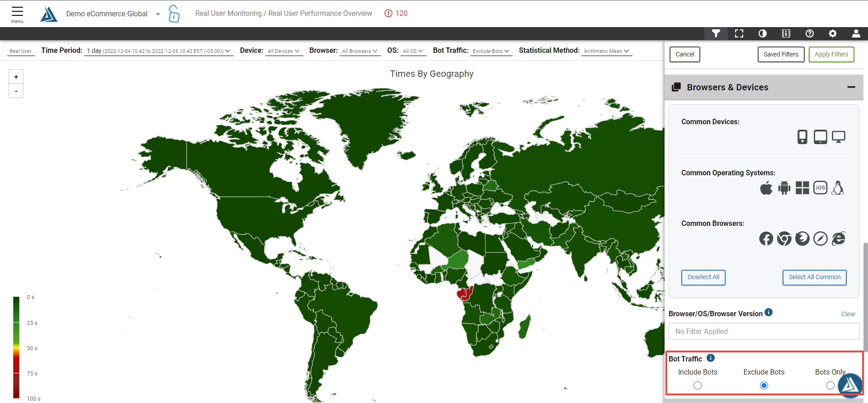Toggle the filter funnel panel icon
Viewport: 868px width, 403px height.
[716, 33]
